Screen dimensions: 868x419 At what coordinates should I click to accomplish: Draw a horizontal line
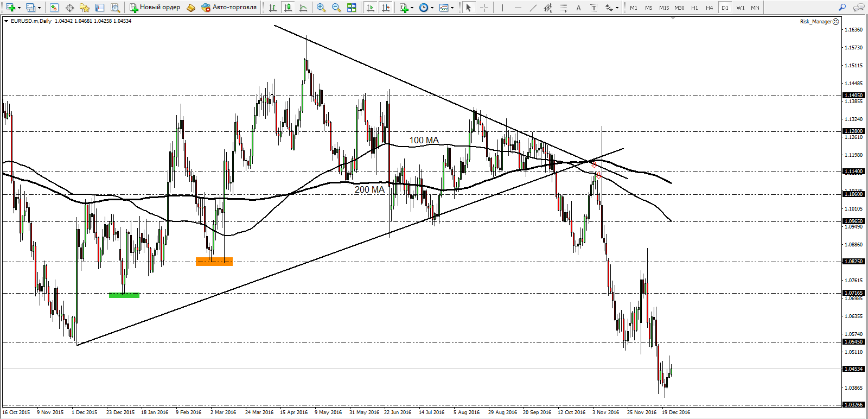click(518, 8)
